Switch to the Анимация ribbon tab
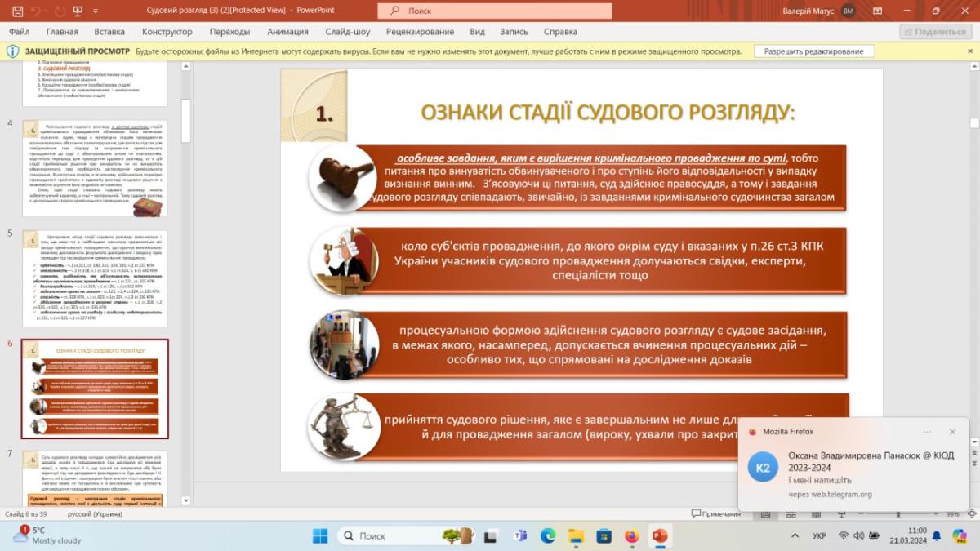980x551 pixels. click(287, 32)
